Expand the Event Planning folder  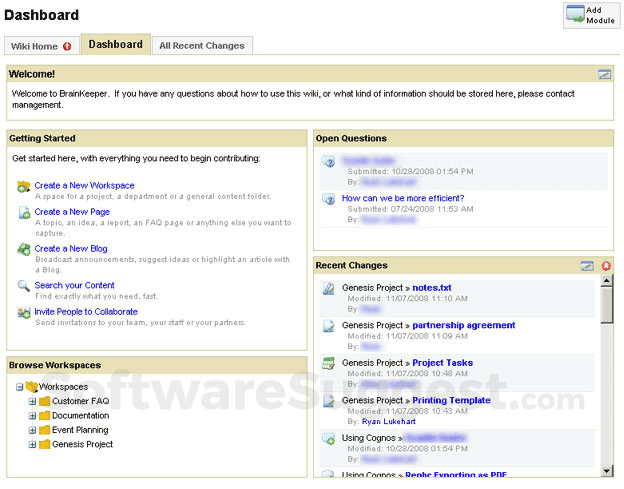[32, 430]
